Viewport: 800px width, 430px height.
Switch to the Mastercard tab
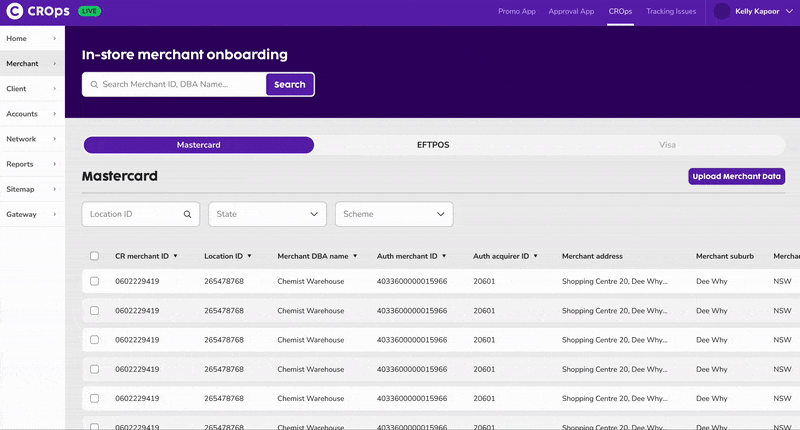click(198, 145)
